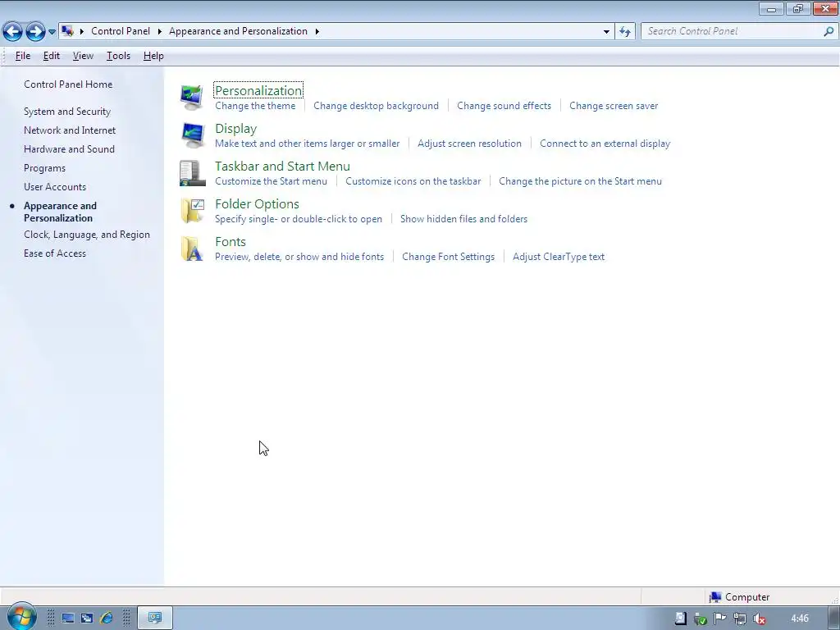The width and height of the screenshot is (840, 630).
Task: Refresh the Control Panel view
Action: [624, 32]
